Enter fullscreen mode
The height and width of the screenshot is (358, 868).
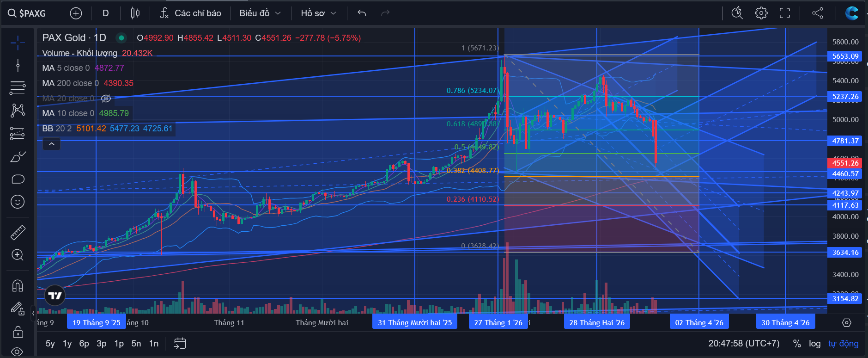coord(785,13)
